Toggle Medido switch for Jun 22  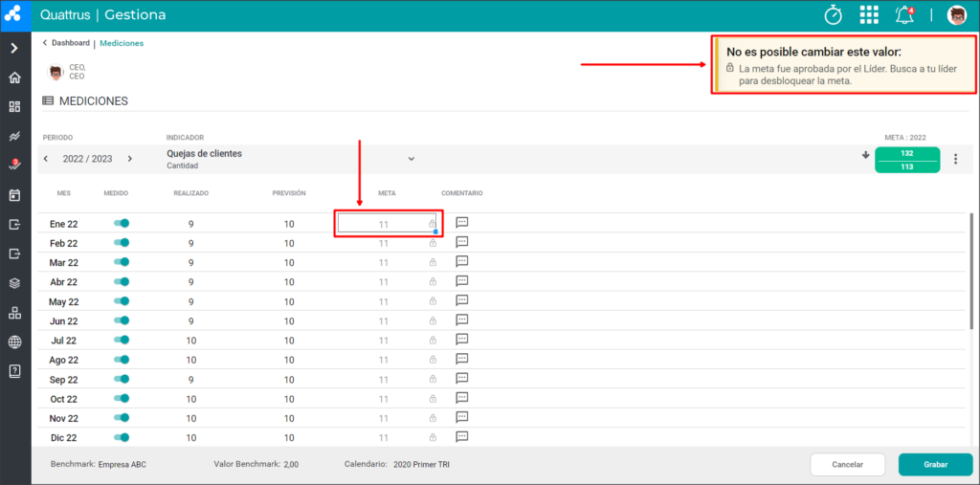pos(122,320)
